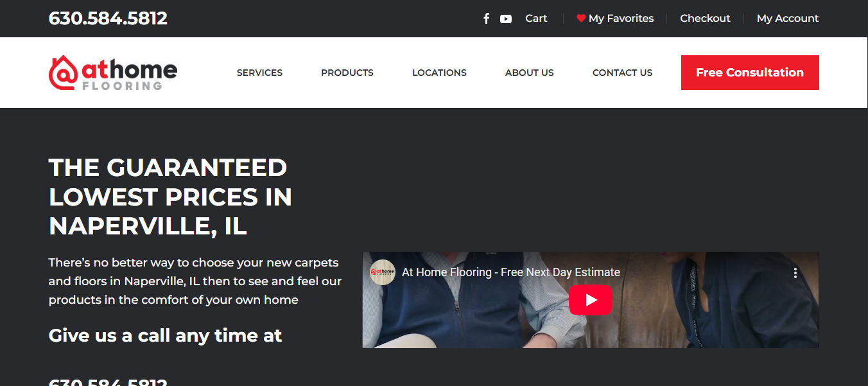Go to Checkout
Screen dimensions: 868x386
tap(705, 19)
